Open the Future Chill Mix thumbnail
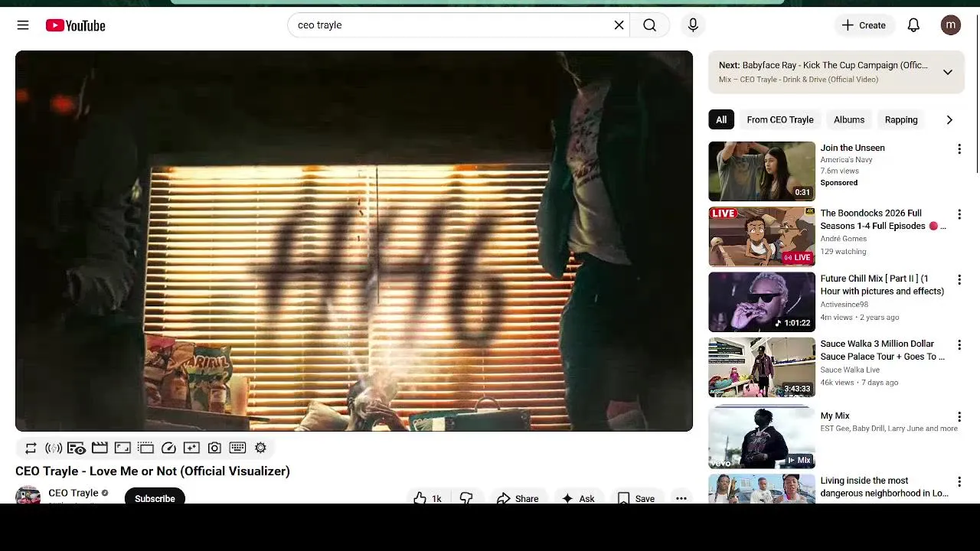 pyautogui.click(x=762, y=302)
